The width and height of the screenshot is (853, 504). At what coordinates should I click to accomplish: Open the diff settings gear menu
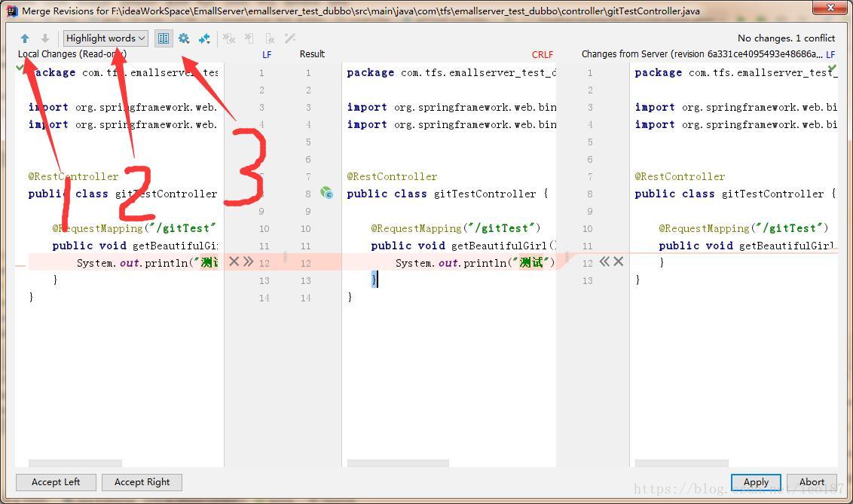pos(184,38)
